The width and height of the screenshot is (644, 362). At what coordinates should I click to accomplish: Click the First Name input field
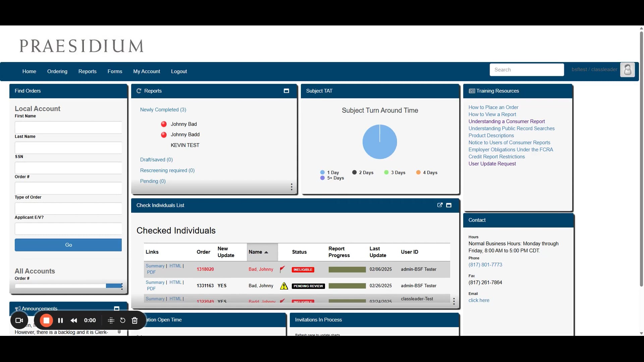(68, 127)
